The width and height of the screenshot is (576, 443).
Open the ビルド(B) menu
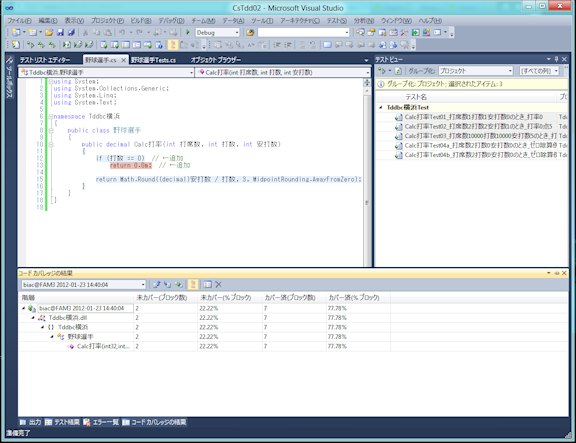click(x=141, y=21)
